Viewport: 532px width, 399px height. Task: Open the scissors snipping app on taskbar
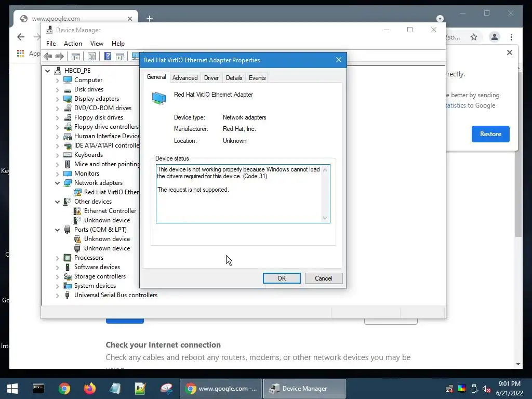pos(167,389)
